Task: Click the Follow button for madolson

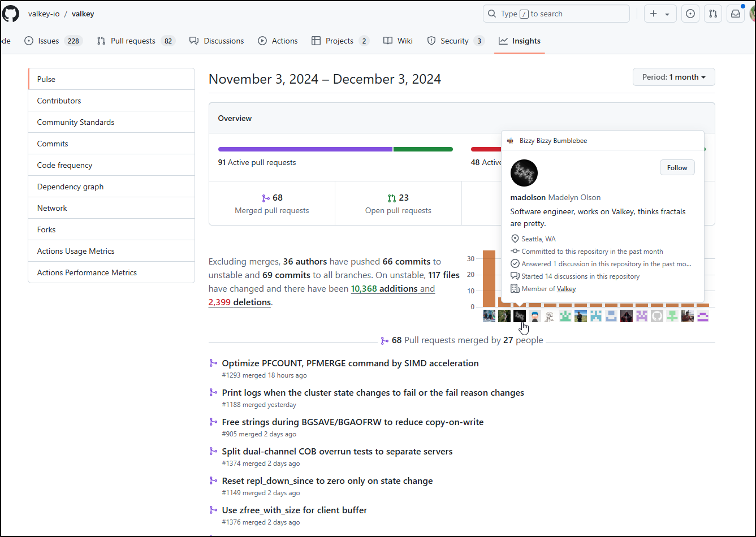Action: coord(677,168)
